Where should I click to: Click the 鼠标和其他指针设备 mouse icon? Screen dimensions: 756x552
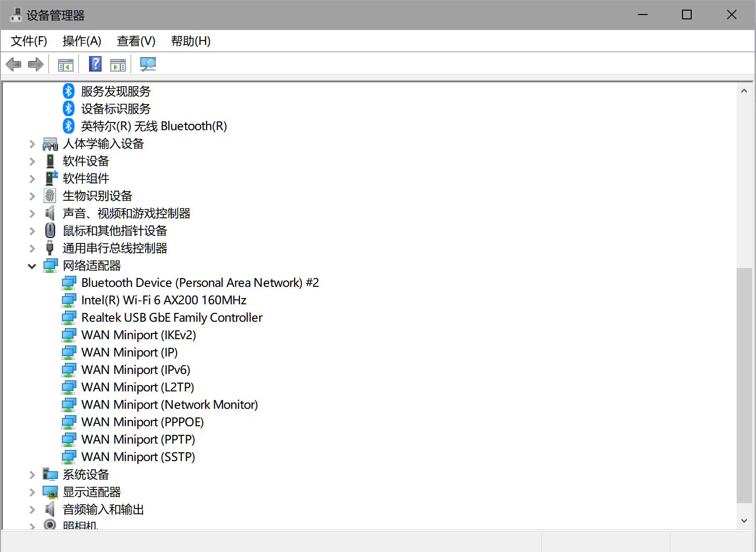50,230
